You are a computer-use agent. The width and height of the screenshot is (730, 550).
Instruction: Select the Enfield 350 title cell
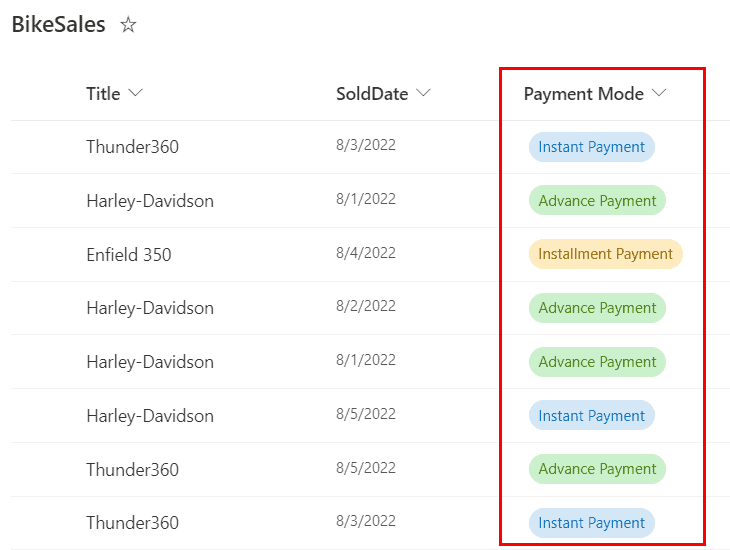tap(129, 255)
